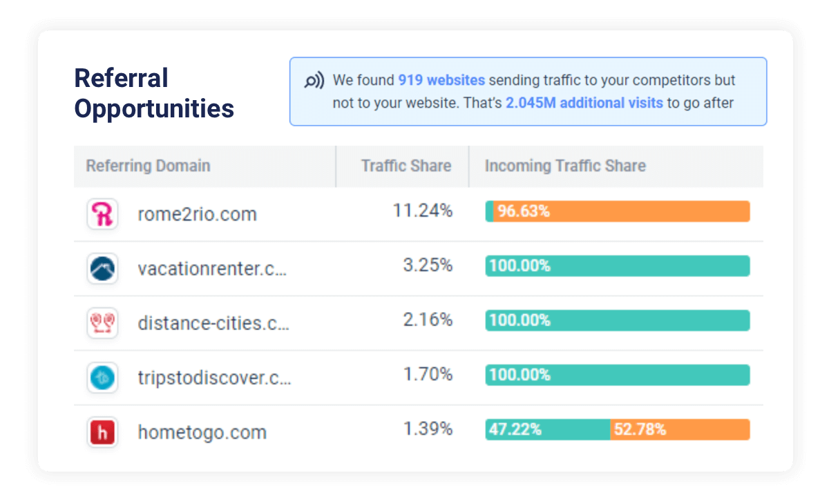The height and width of the screenshot is (504, 829).
Task: Select the distance-cities map pins icon
Action: 103,323
